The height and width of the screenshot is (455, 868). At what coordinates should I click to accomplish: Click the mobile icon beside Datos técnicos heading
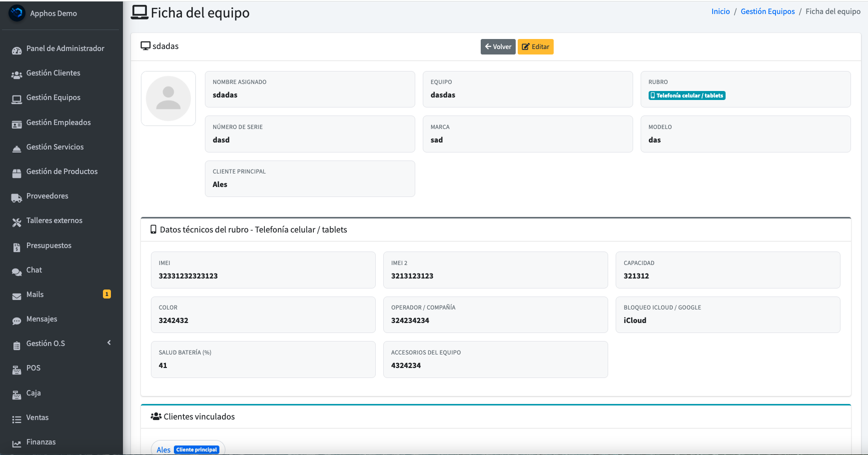[153, 229]
